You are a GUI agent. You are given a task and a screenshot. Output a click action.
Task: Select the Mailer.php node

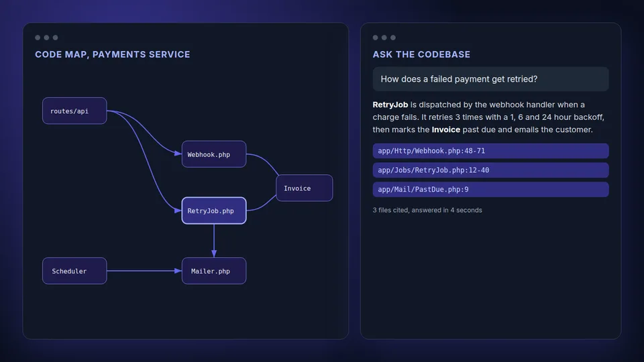coord(214,271)
